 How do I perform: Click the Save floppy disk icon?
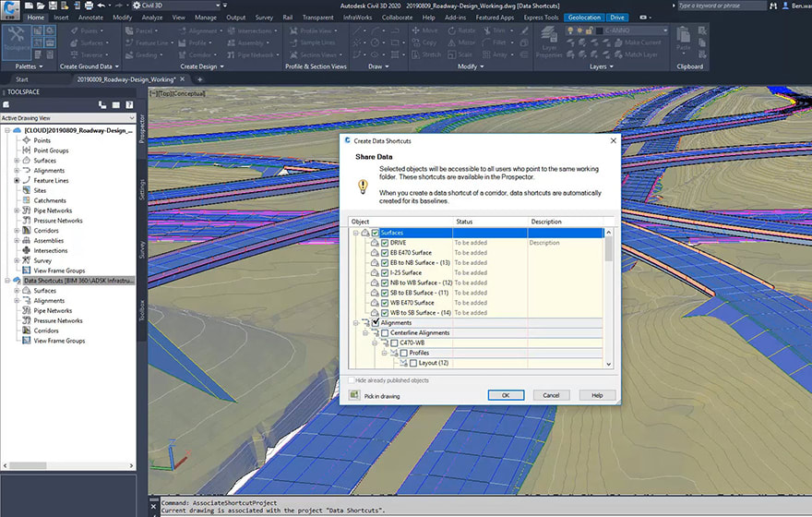pyautogui.click(x=53, y=6)
